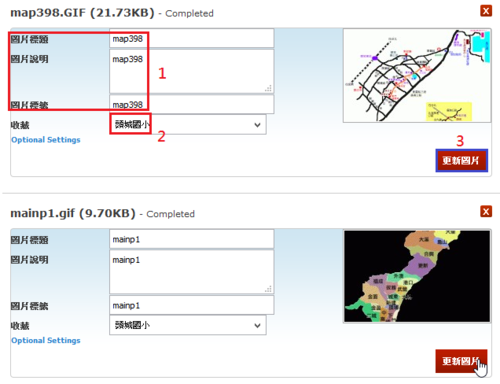Remove map398.GIF with the red X icon
This screenshot has width=500, height=384.
(x=486, y=11)
